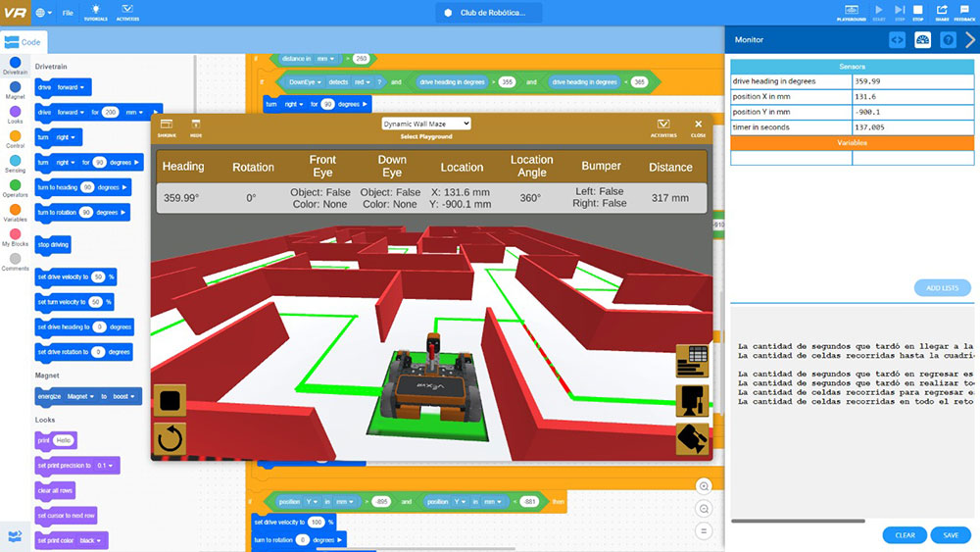Shrink the playground window

click(167, 127)
